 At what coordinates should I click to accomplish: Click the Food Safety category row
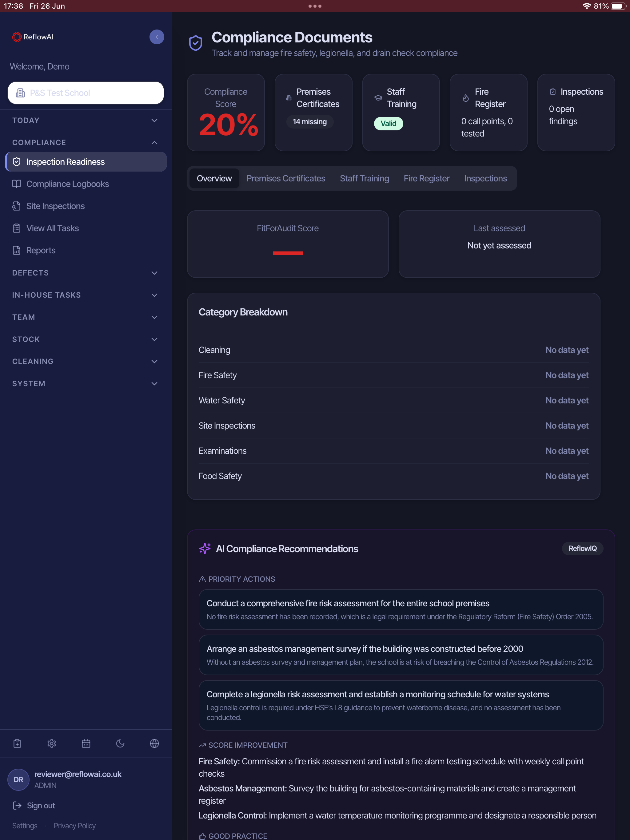pos(393,476)
